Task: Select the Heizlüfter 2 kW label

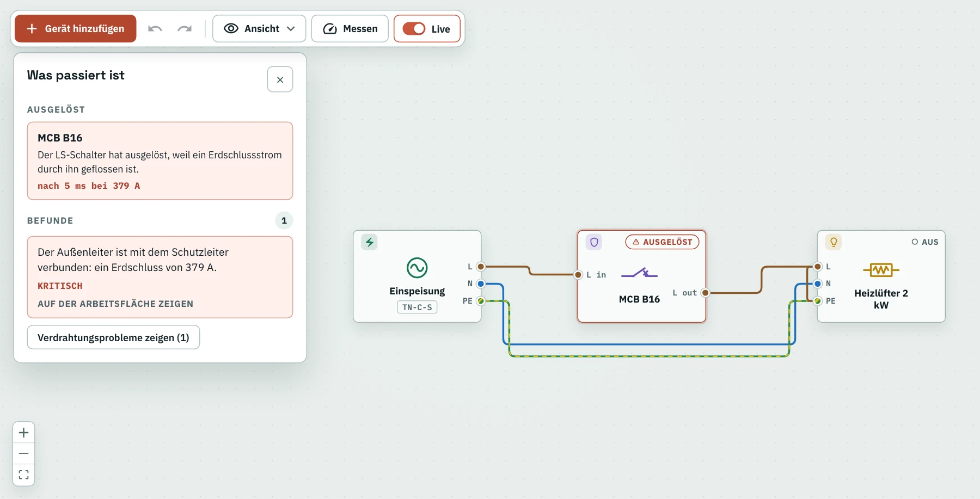Action: (881, 299)
